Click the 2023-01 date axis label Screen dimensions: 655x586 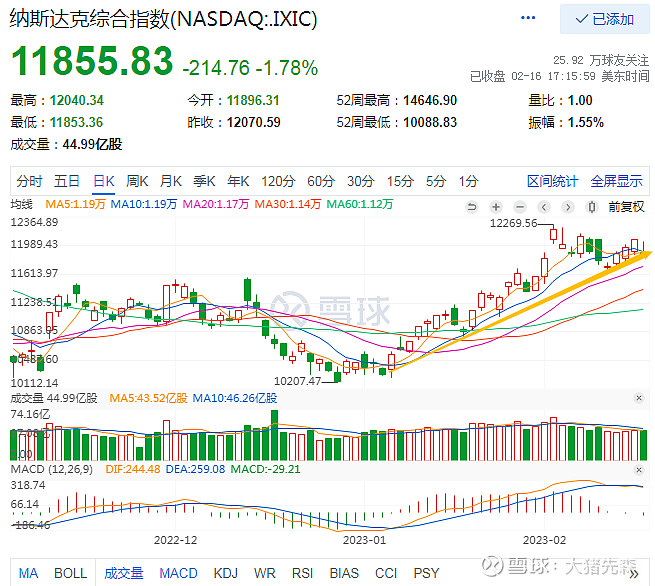tap(364, 540)
